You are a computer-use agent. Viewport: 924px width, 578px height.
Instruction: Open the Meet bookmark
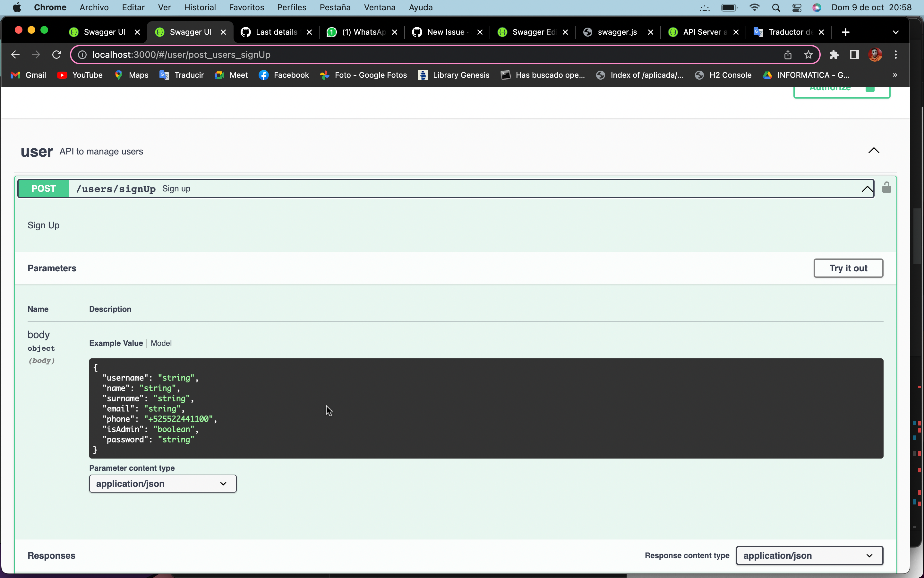[x=232, y=75]
